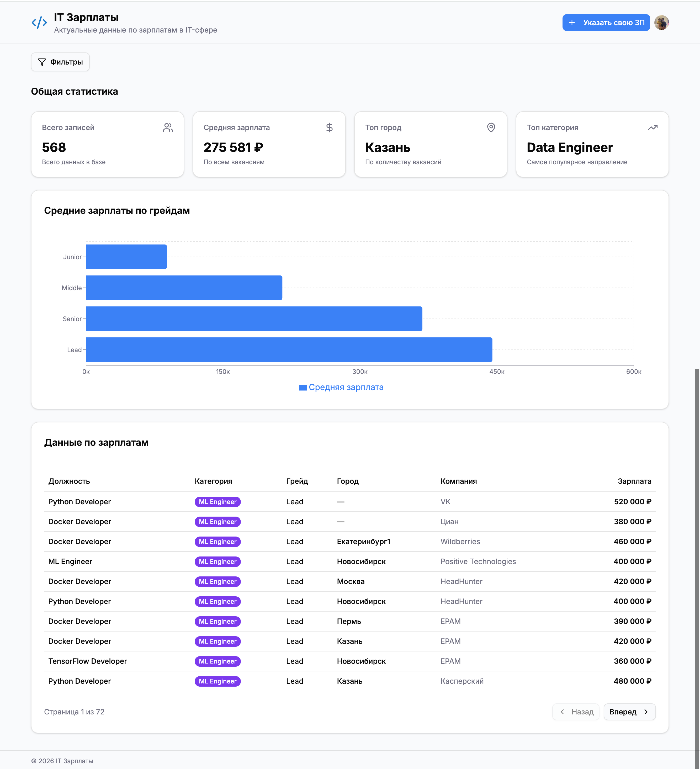Click the Должность column header

(69, 481)
